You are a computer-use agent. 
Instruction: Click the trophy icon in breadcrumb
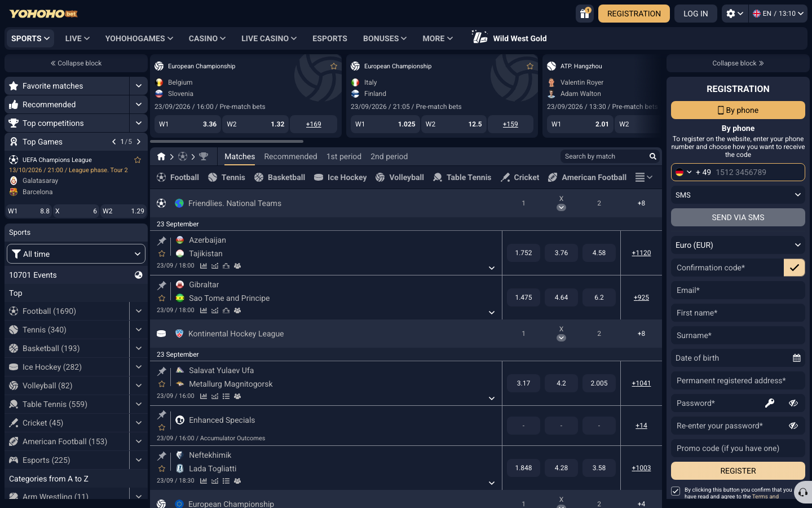tap(204, 156)
